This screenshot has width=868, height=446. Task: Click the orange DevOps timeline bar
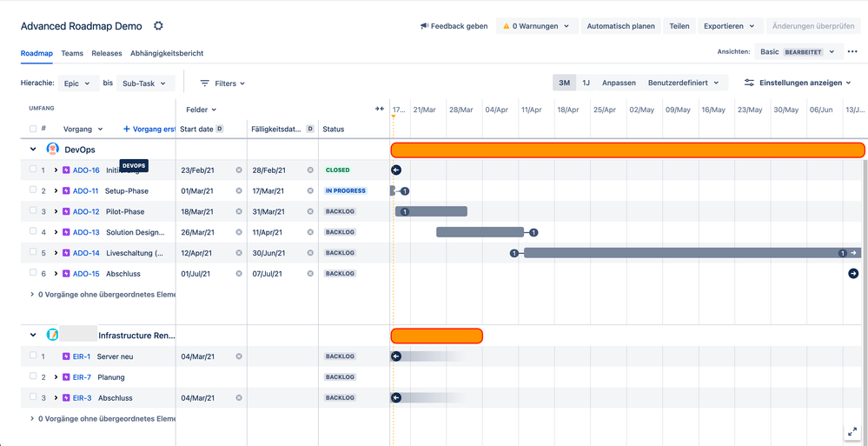pyautogui.click(x=627, y=150)
